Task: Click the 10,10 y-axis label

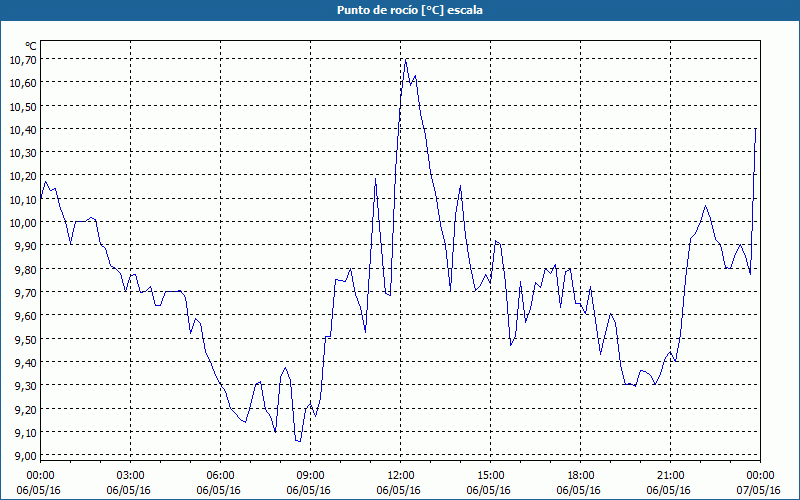Action: tap(23, 199)
